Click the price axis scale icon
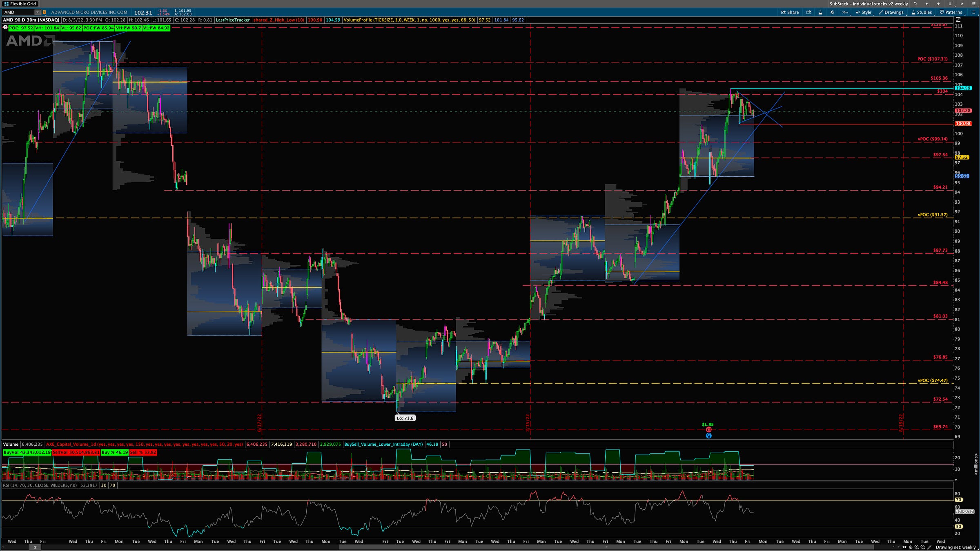 [958, 20]
